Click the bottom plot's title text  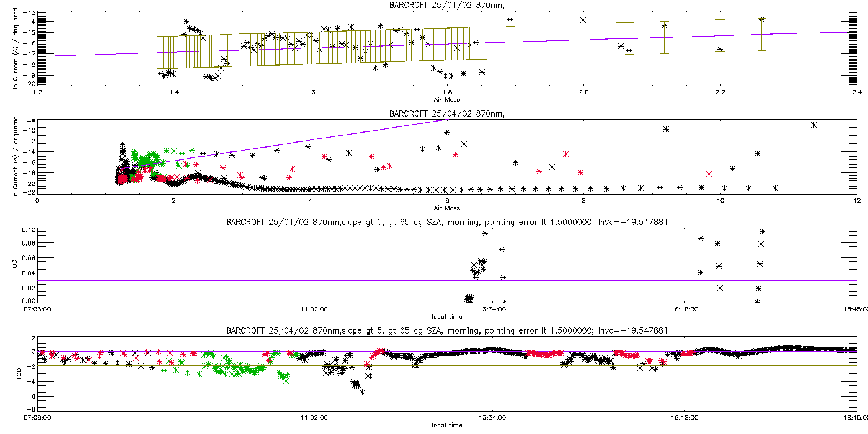click(446, 330)
